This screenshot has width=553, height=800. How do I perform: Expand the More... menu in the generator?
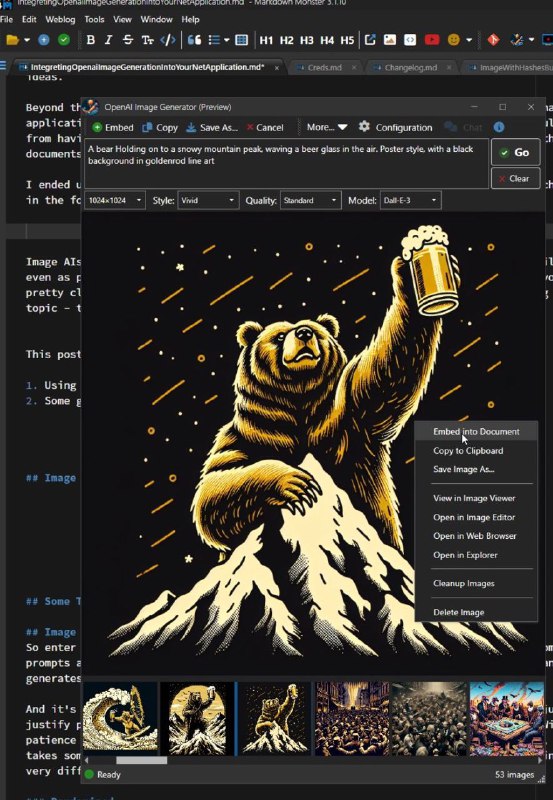click(x=326, y=127)
